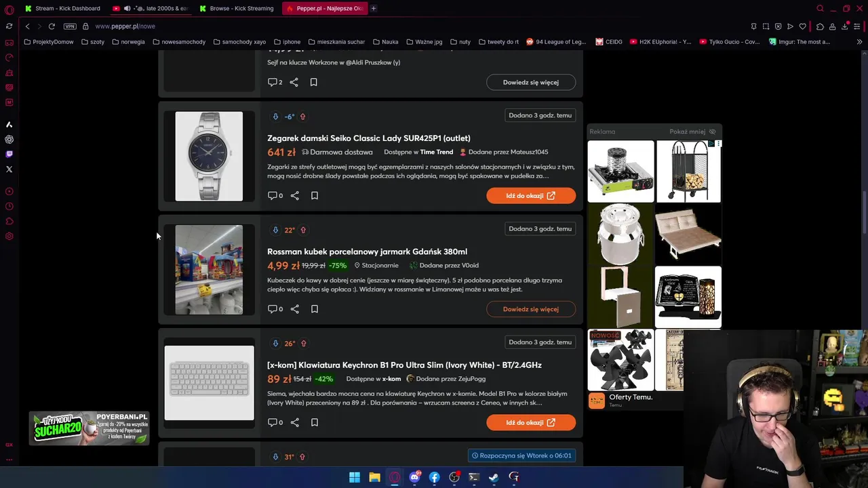Screen dimensions: 868x488
Task: Open CEIDG bookmark
Action: tap(609, 42)
